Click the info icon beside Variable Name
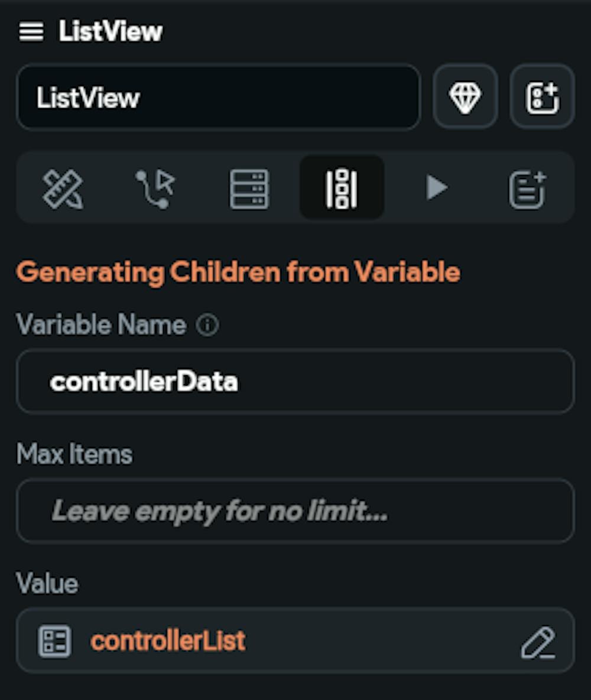Viewport: 591px width, 700px height. tap(207, 325)
